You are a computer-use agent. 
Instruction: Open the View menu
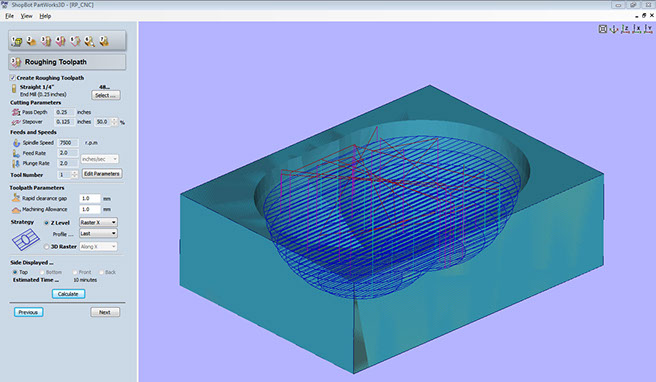pyautogui.click(x=26, y=16)
